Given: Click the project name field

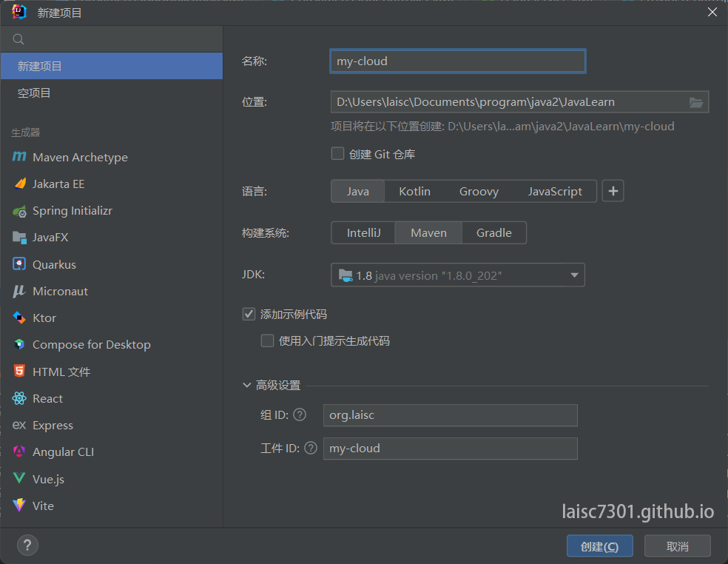Looking at the screenshot, I should click(x=457, y=61).
